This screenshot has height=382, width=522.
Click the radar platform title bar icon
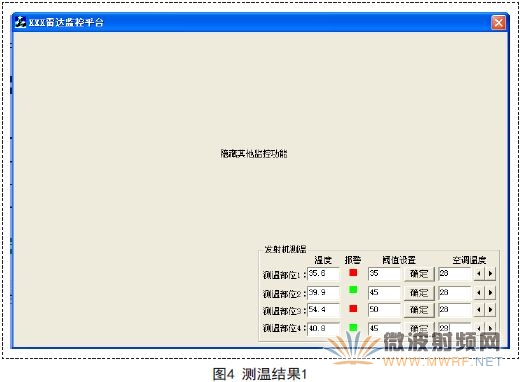[20, 22]
